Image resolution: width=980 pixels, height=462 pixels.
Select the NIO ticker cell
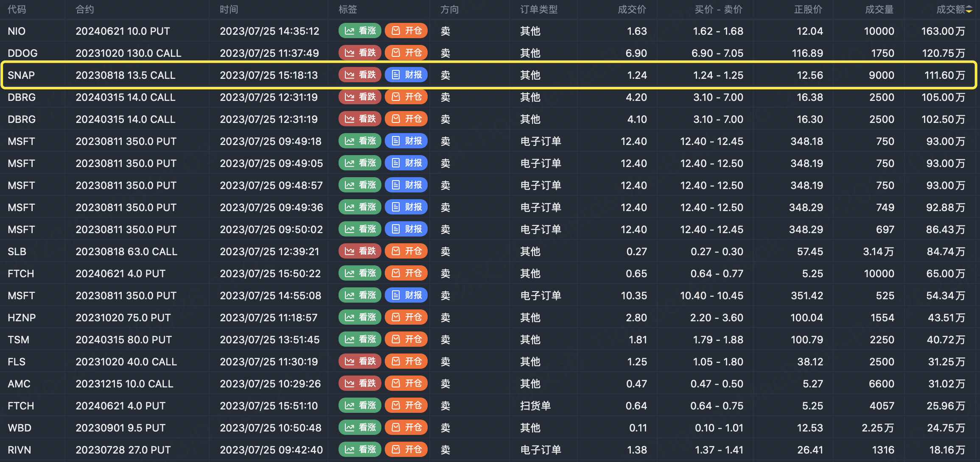pos(17,31)
